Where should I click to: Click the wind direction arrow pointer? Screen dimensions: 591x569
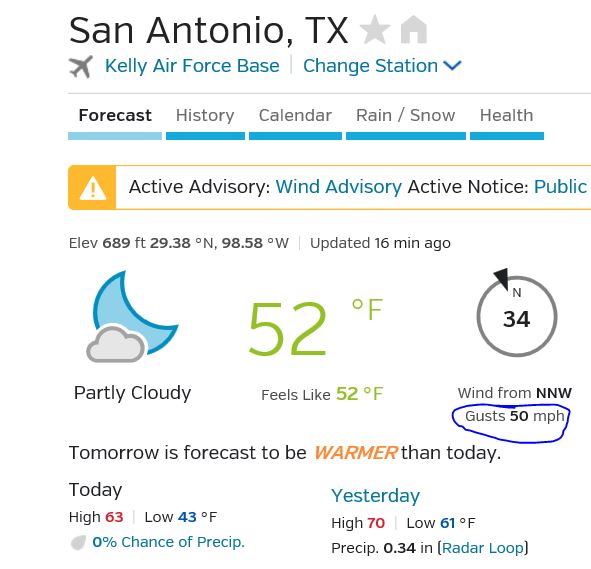(x=502, y=278)
